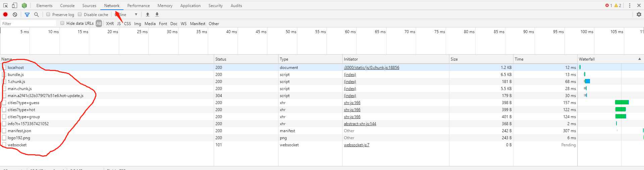
Task: Click into the Filter text field
Action: [29, 23]
